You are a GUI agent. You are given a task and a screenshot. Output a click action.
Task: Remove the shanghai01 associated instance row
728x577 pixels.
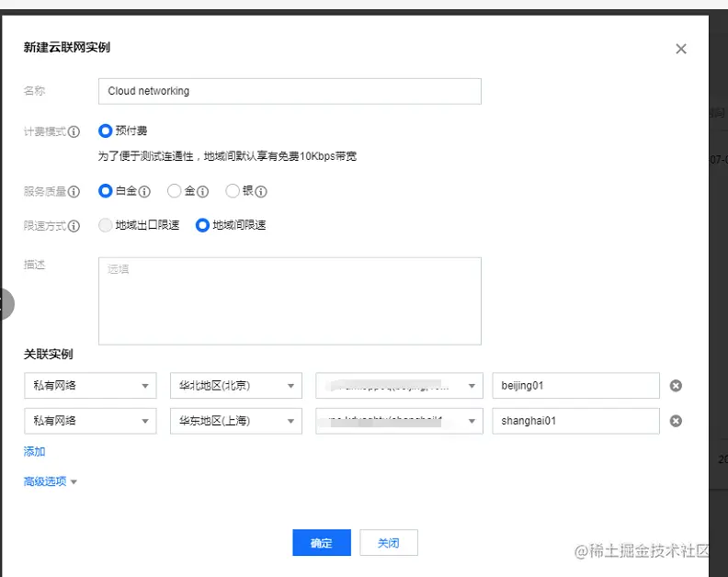point(676,421)
